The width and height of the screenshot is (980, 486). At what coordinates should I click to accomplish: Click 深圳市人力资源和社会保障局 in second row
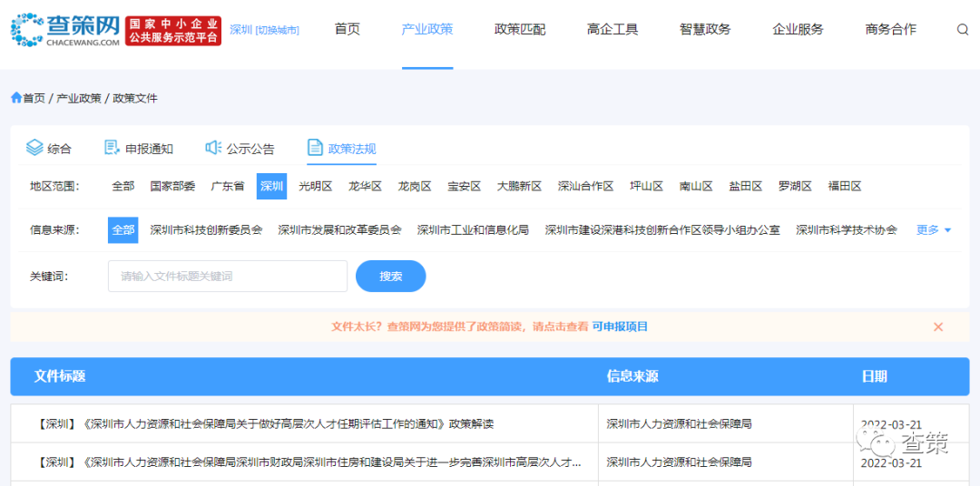click(x=679, y=463)
